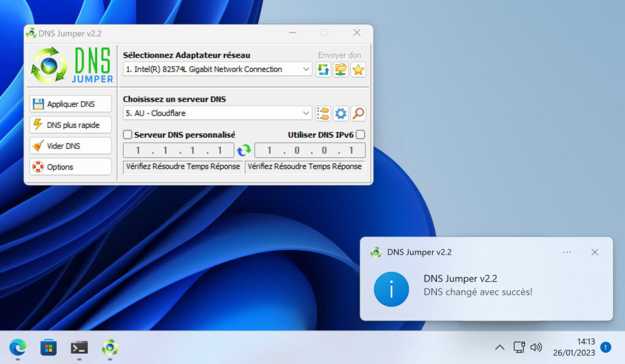The width and height of the screenshot is (625, 364).
Task: Toggle Utiliser DNS IPv6 checkbox
Action: 360,135
